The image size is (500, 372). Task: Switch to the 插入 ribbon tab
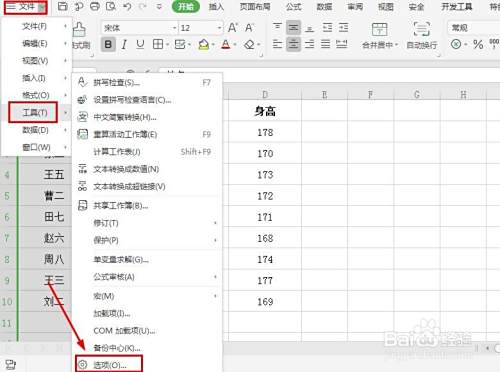coord(216,7)
